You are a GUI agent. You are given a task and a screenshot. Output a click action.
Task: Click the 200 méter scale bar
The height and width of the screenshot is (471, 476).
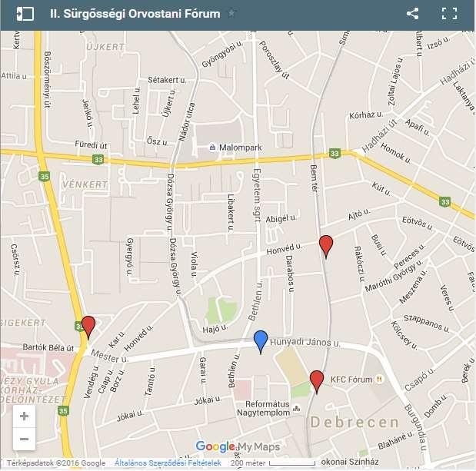(291, 463)
